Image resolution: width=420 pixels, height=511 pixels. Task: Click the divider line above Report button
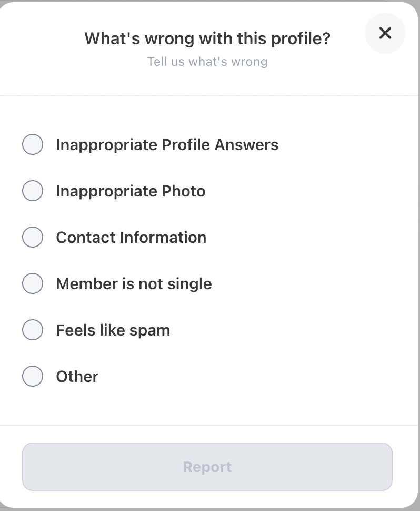208,425
